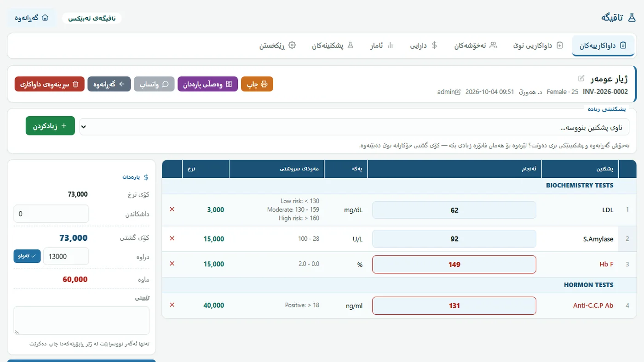Go to the ڕێکخستن settings tab

tap(278, 45)
